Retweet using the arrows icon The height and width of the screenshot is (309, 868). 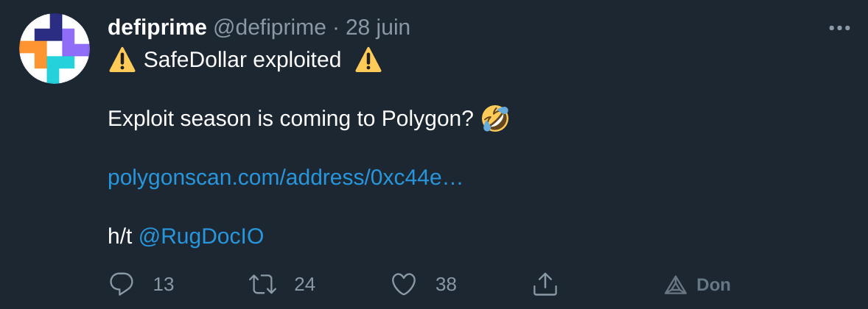tap(262, 284)
